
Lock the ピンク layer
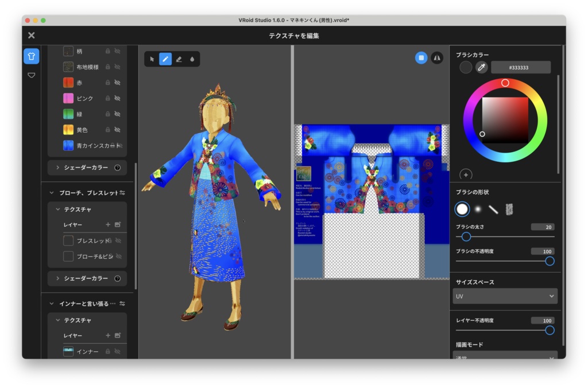tap(107, 98)
